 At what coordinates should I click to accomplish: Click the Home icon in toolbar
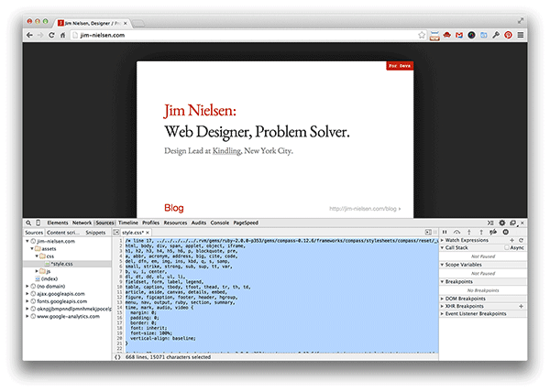pyautogui.click(x=62, y=35)
